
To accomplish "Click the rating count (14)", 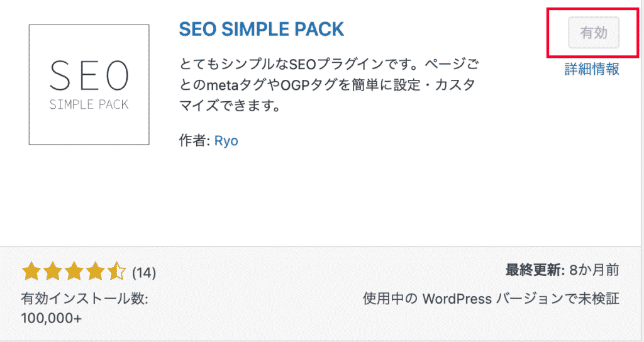I will [144, 273].
